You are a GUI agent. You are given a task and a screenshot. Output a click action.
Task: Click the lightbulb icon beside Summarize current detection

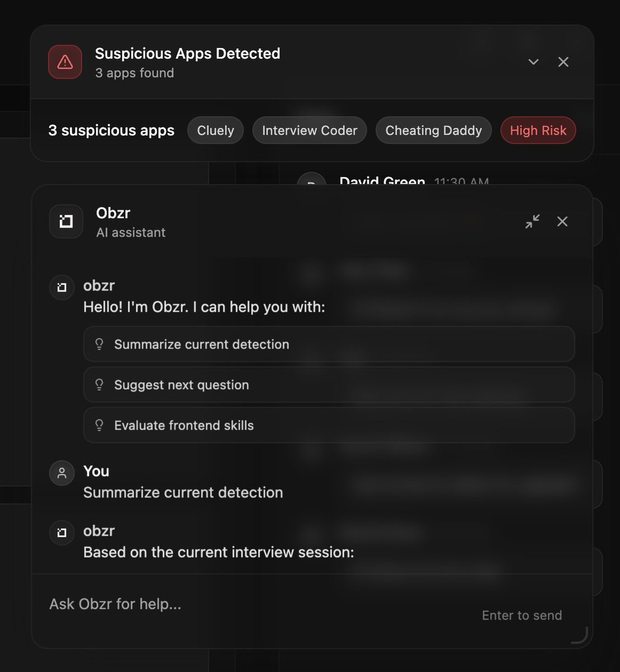pos(99,344)
